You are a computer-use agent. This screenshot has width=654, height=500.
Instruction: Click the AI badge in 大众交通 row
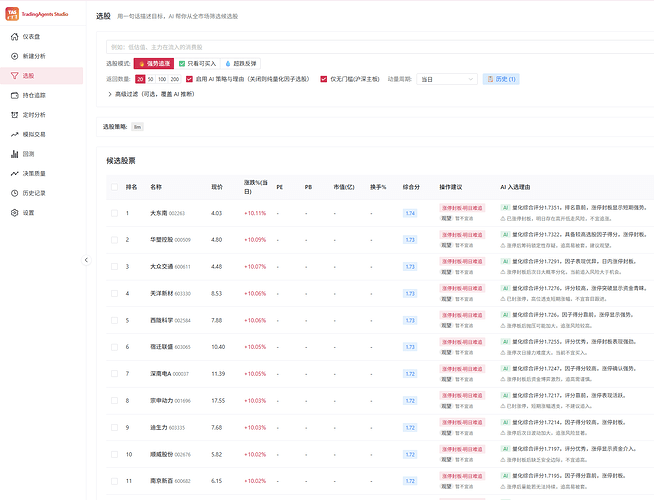(x=505, y=261)
